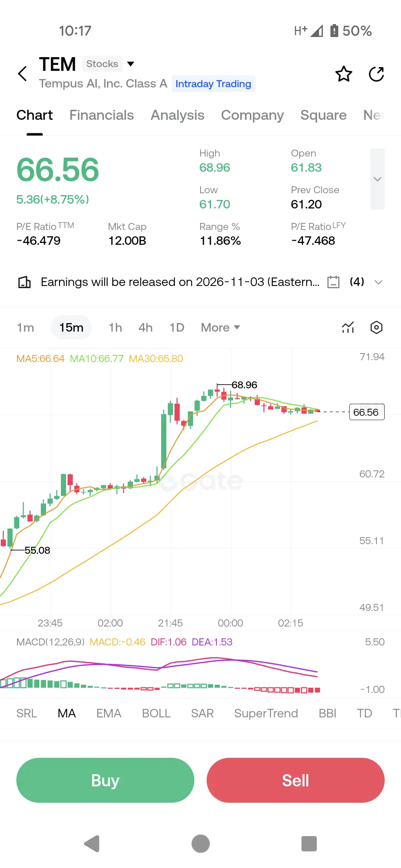Tap the red Sell button
The width and height of the screenshot is (401, 868).
click(296, 780)
